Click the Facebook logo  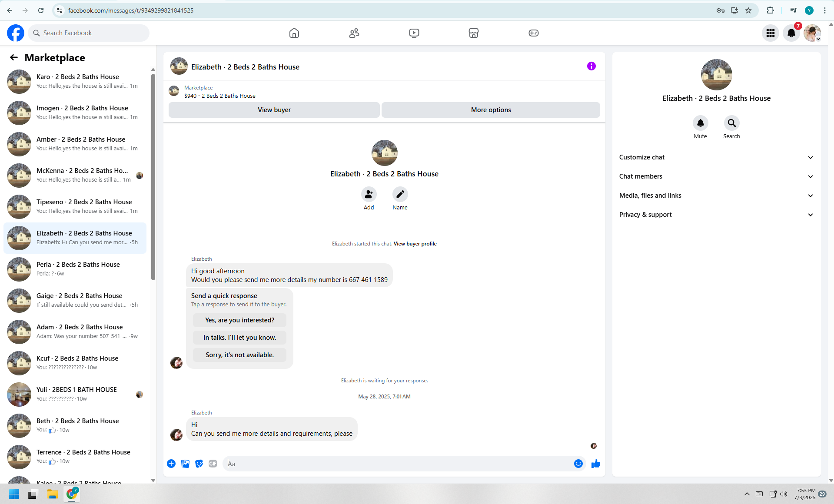[x=16, y=33]
